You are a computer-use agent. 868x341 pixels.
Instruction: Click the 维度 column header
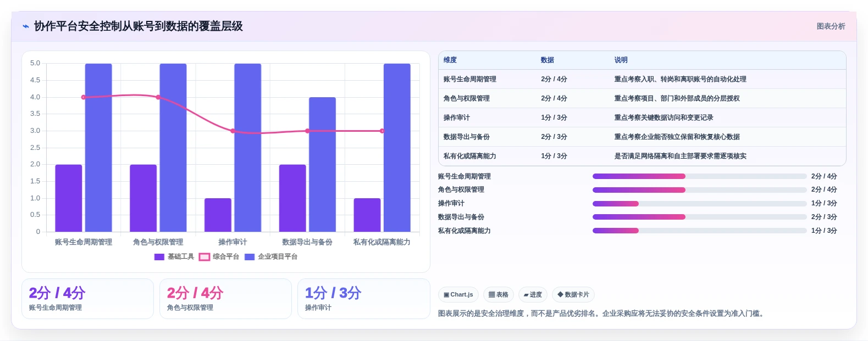pyautogui.click(x=450, y=60)
